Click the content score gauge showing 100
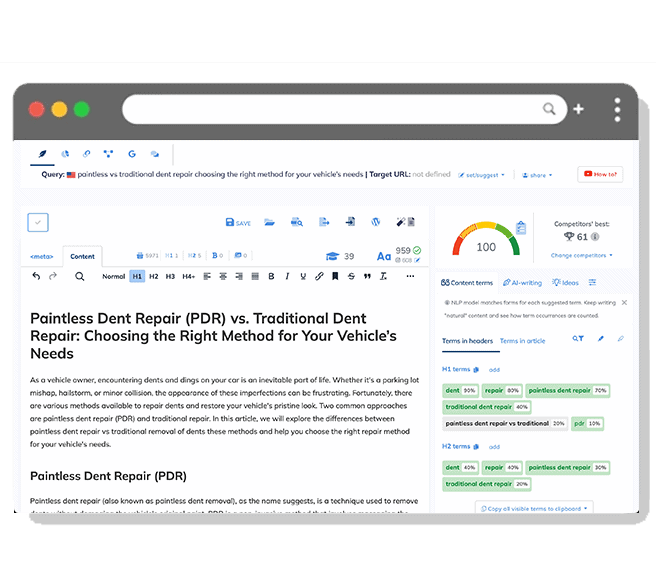The width and height of the screenshot is (656, 587). click(486, 239)
